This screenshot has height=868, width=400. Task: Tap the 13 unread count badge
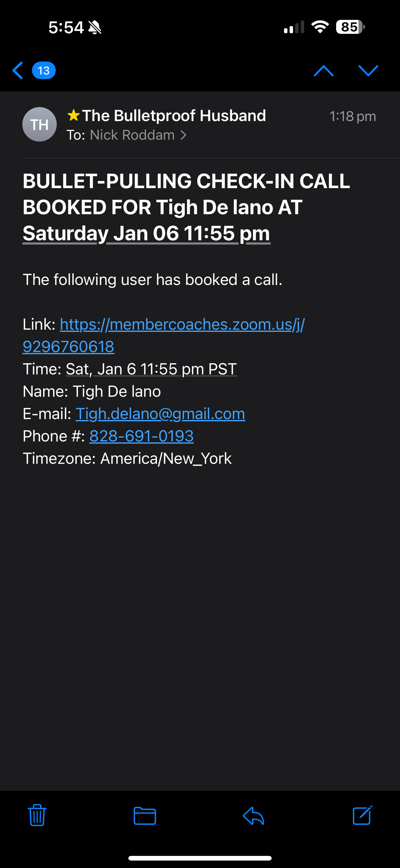pyautogui.click(x=44, y=70)
